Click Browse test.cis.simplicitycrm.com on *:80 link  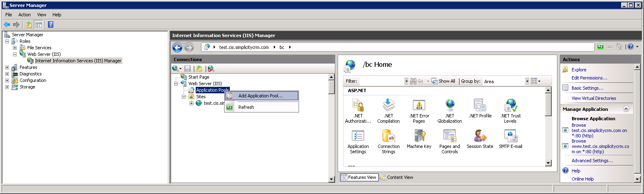pos(599,130)
